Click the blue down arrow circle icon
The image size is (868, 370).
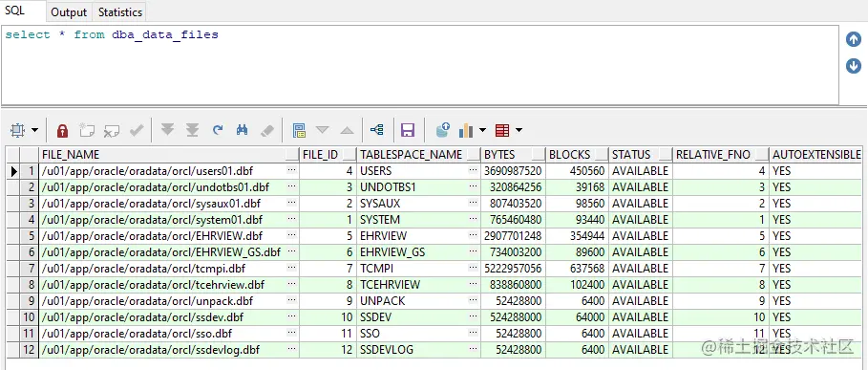pos(854,66)
